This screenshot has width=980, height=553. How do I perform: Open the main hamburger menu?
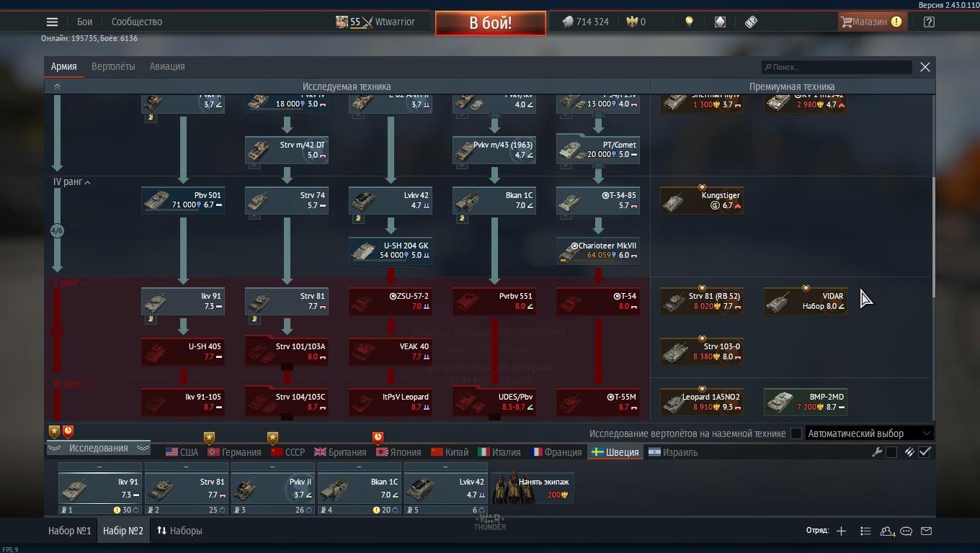pos(52,22)
